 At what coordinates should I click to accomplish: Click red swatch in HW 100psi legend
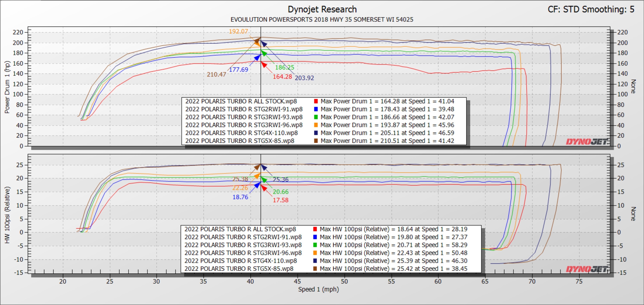pyautogui.click(x=315, y=229)
